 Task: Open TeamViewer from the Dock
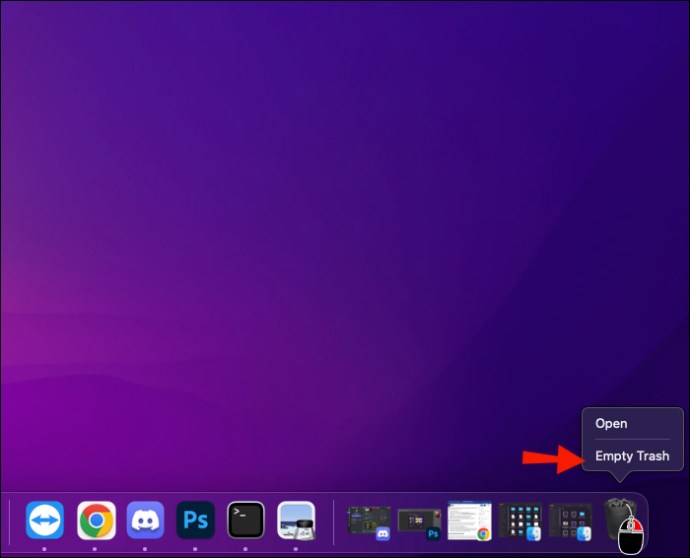pos(45,520)
